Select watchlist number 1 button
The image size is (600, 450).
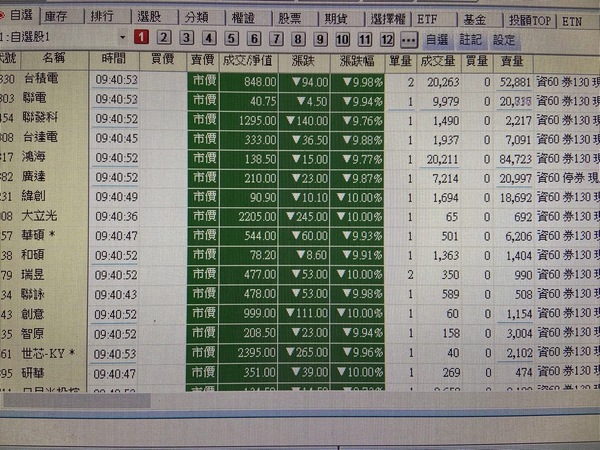[141, 37]
